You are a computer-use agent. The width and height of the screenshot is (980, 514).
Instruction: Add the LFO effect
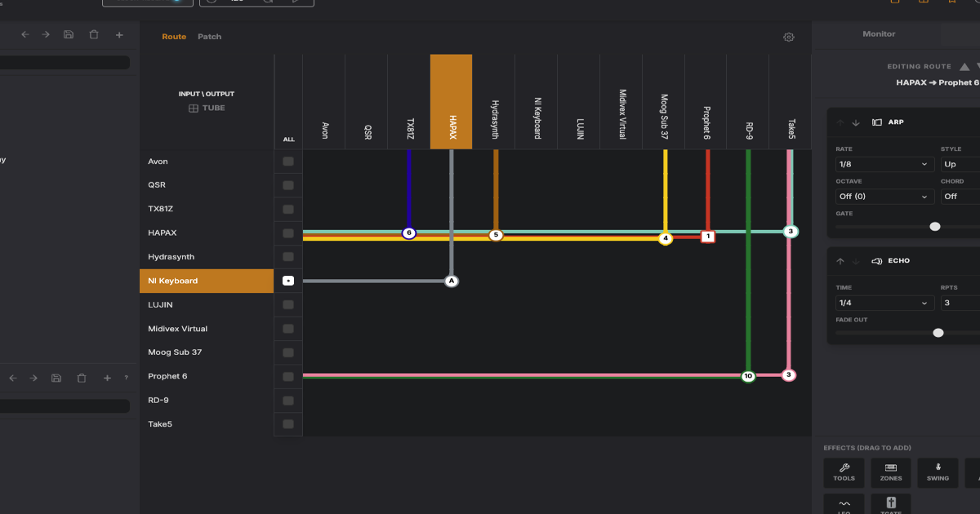[844, 505]
